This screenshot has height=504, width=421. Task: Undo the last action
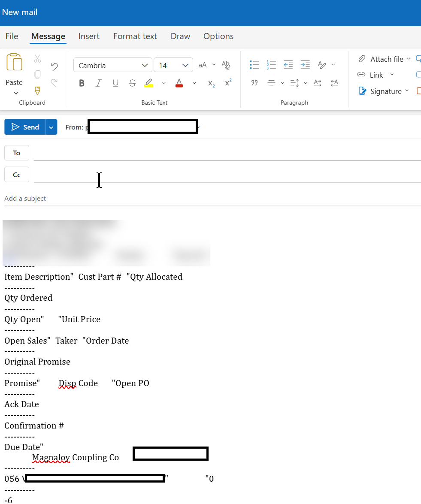coord(55,66)
